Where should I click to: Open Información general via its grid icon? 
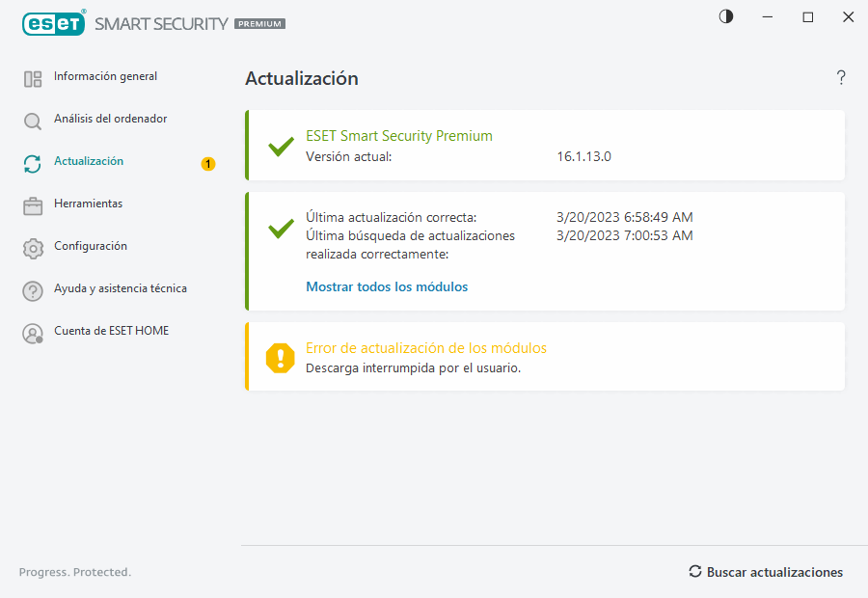(32, 76)
